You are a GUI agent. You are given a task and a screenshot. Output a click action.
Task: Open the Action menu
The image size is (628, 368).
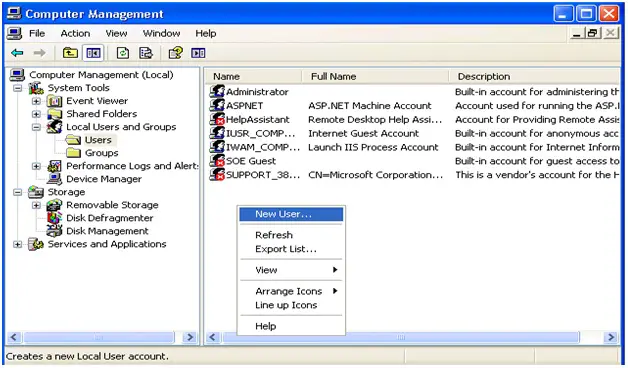75,33
